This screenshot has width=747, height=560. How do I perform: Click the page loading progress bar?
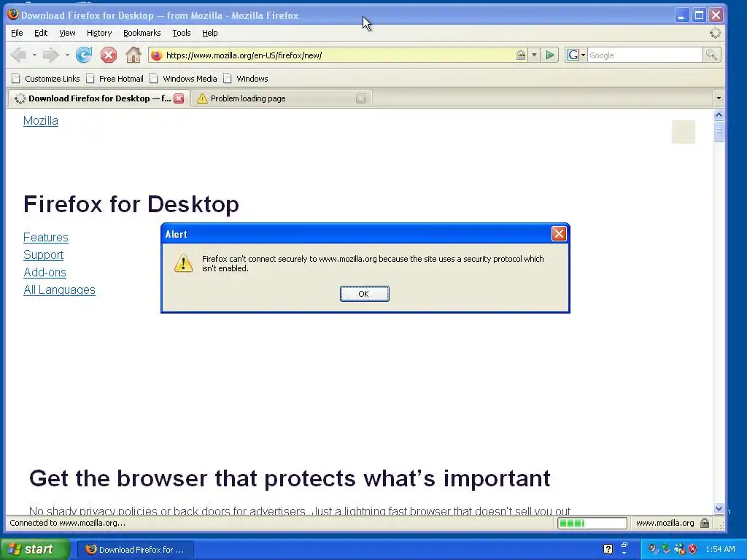pos(592,523)
